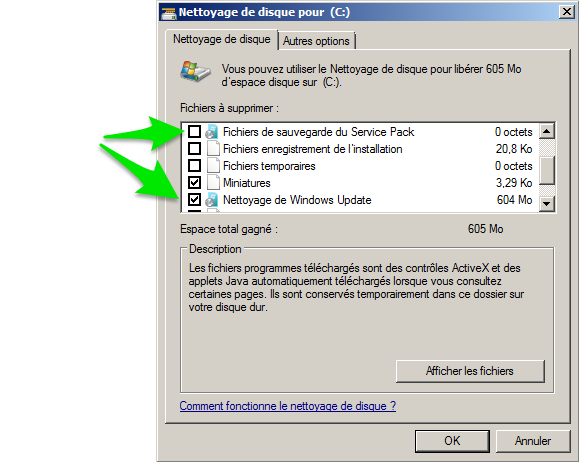Cancel the dialog with Annuler
Viewport: 579px width, 462px height.
[x=533, y=441]
